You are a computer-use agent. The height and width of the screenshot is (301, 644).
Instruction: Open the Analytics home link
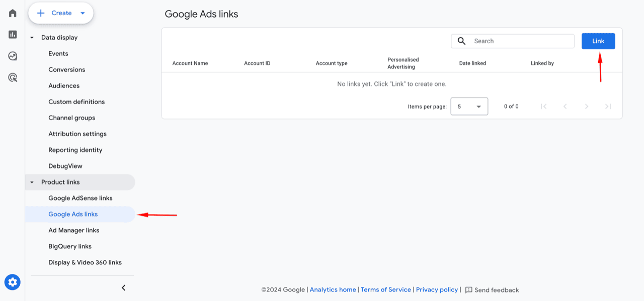click(333, 290)
